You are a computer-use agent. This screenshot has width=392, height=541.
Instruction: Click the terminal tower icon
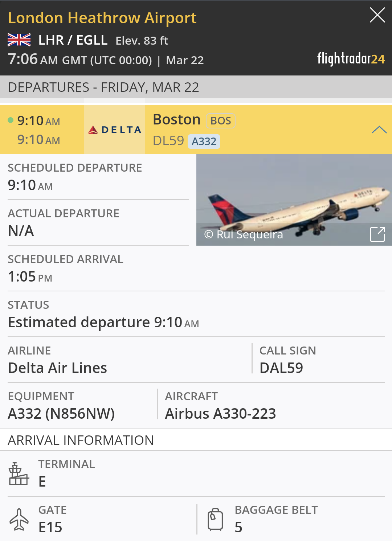(19, 474)
